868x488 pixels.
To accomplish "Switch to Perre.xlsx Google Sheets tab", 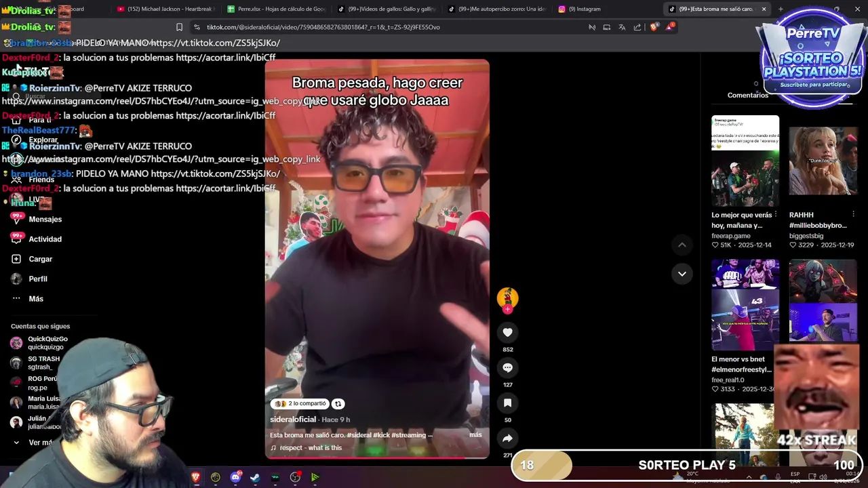I will pyautogui.click(x=276, y=9).
